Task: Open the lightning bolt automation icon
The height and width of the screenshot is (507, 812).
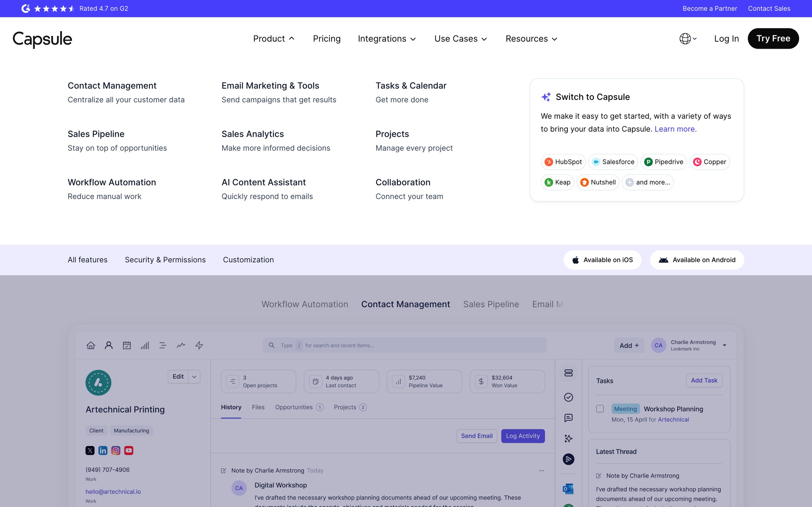Action: [199, 345]
